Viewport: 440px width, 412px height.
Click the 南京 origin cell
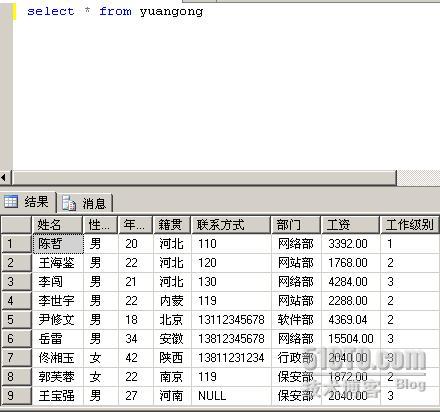172,377
